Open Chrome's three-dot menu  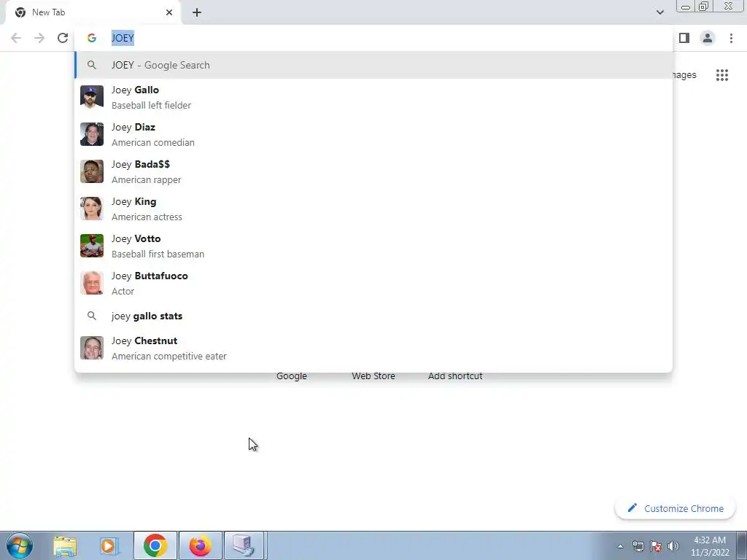pos(731,38)
